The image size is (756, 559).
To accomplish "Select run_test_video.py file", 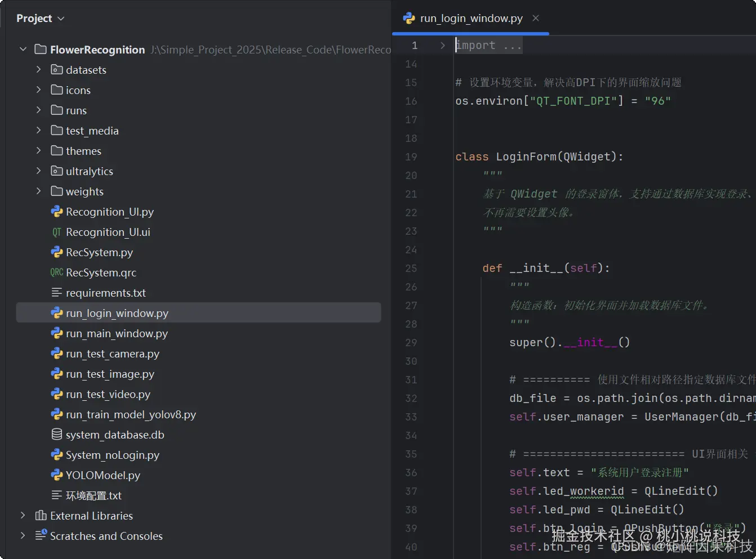I will tap(108, 394).
